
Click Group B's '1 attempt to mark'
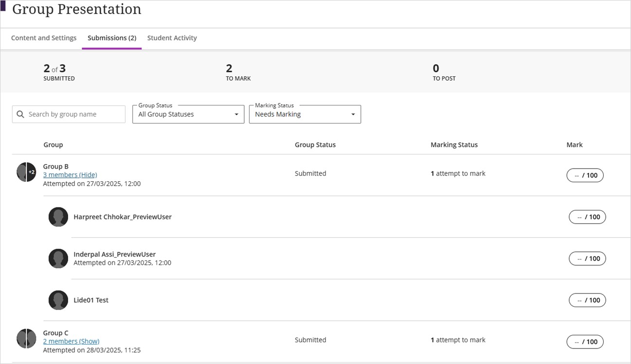pos(458,173)
